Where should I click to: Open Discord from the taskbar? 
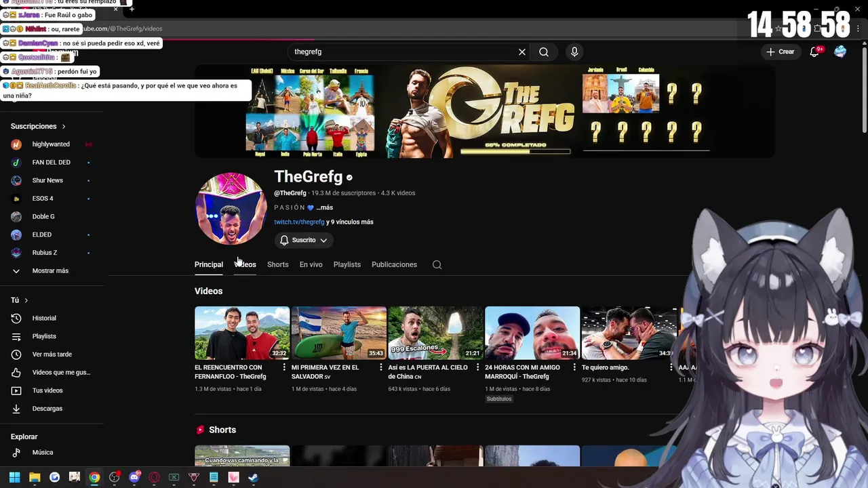coord(134,477)
